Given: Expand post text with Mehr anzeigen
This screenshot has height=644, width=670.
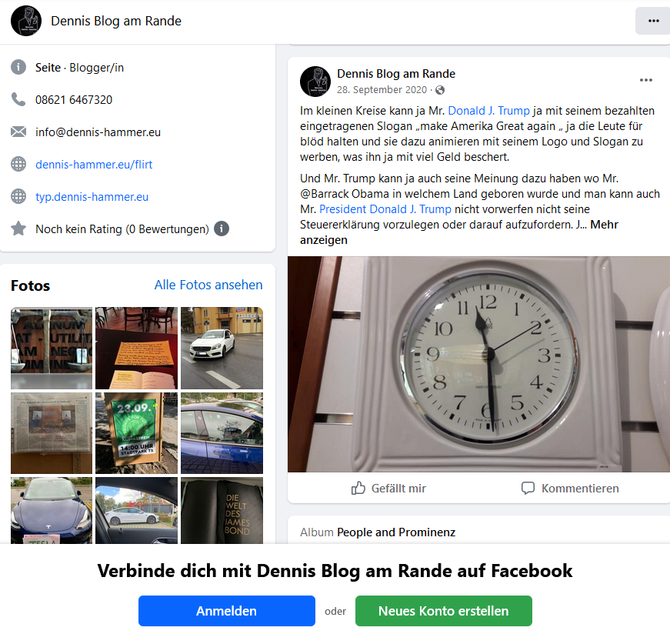Looking at the screenshot, I should point(459,232).
